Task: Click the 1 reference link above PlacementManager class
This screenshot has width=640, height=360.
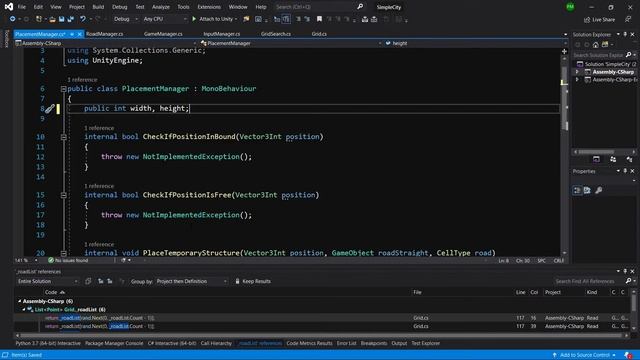Action: coord(82,80)
